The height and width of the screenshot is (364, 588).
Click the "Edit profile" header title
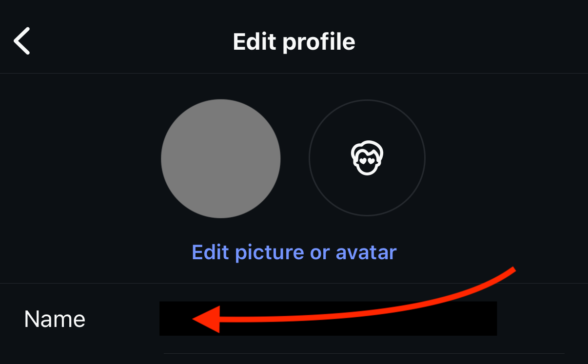pos(294,41)
